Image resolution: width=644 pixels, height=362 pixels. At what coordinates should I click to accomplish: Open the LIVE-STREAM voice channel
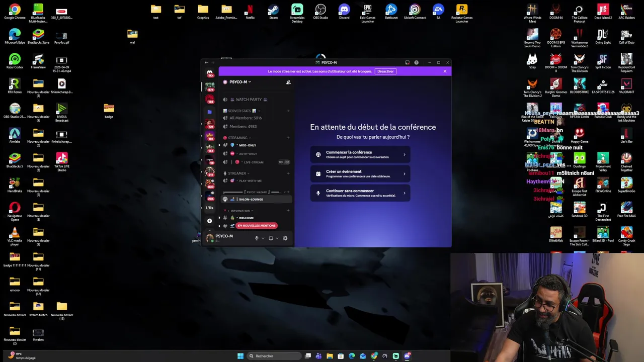tap(256, 162)
